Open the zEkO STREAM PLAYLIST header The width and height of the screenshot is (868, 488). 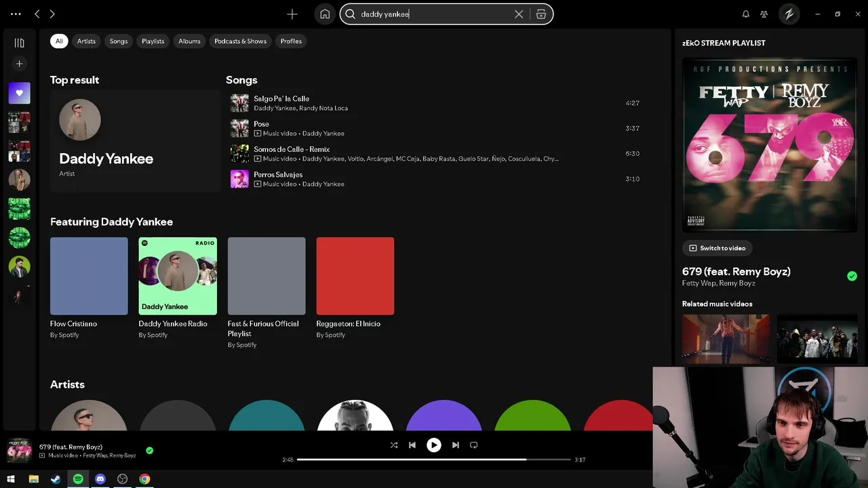tap(724, 43)
